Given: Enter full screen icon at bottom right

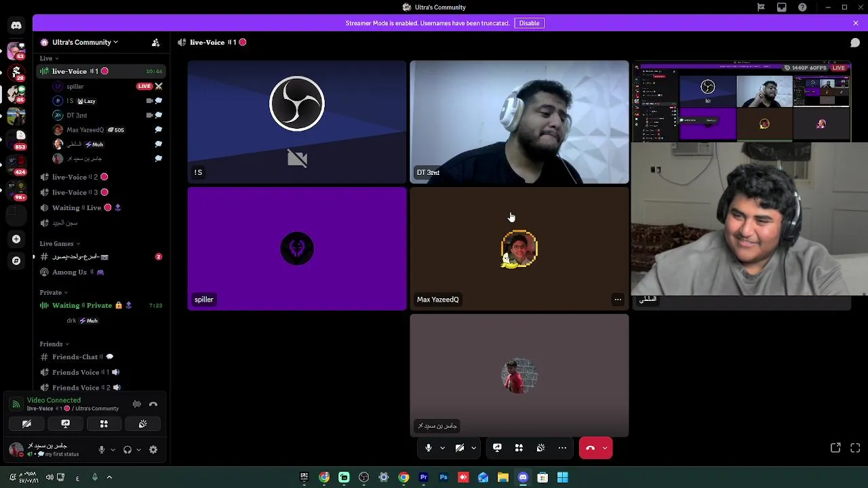Looking at the screenshot, I should coord(855,447).
